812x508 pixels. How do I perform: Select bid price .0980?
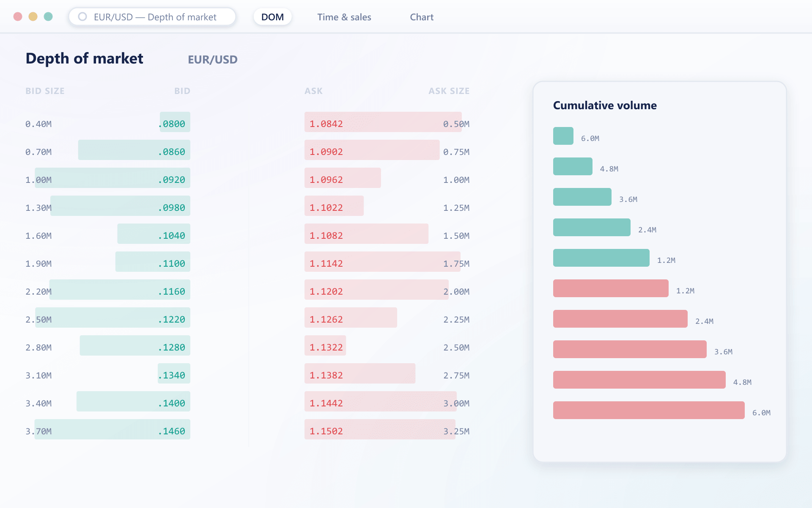click(x=172, y=208)
